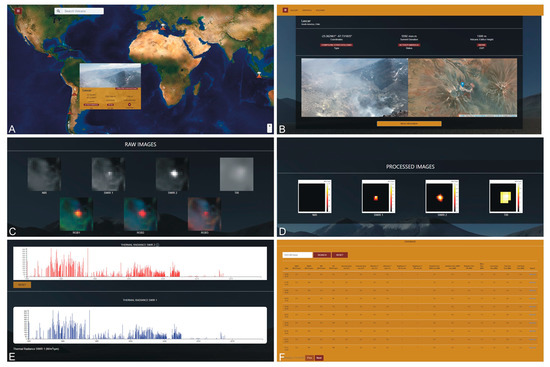Open detail link in first table row
The width and height of the screenshot is (550, 367).
coord(532,275)
